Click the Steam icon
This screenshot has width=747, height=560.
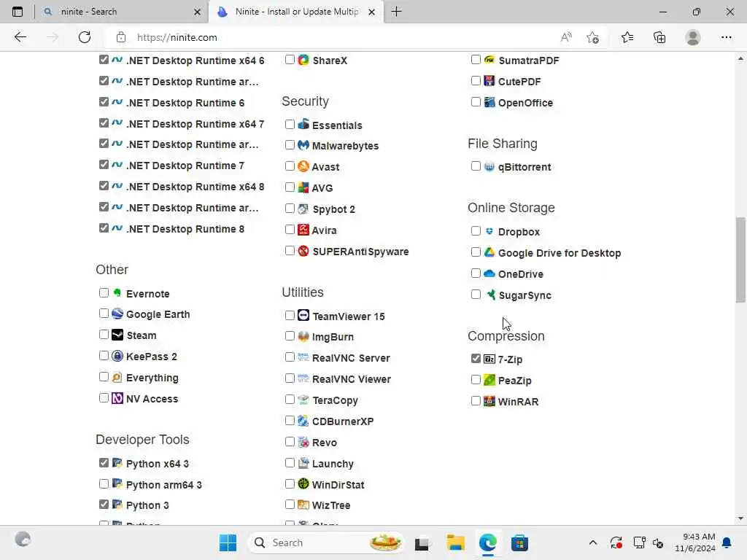[117, 335]
